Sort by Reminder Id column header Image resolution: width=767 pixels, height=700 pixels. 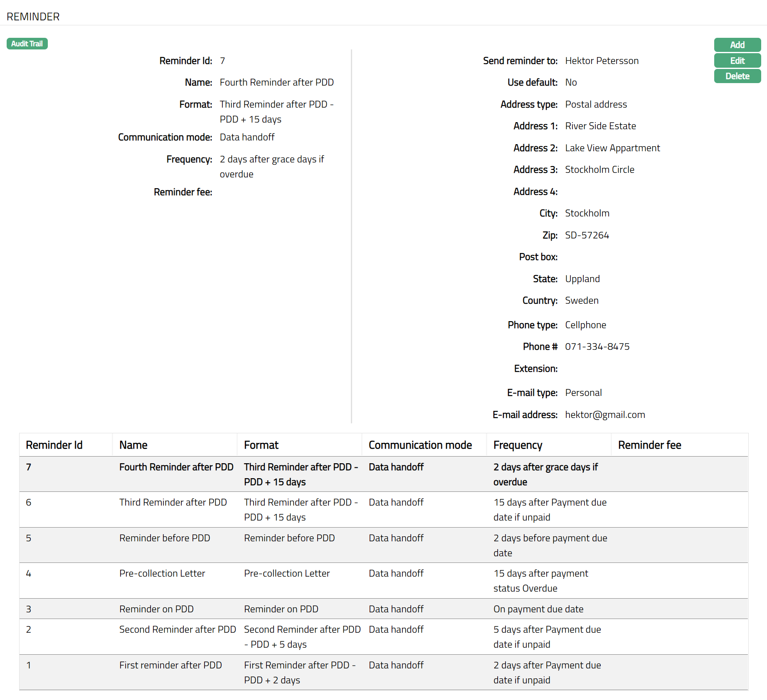[54, 445]
